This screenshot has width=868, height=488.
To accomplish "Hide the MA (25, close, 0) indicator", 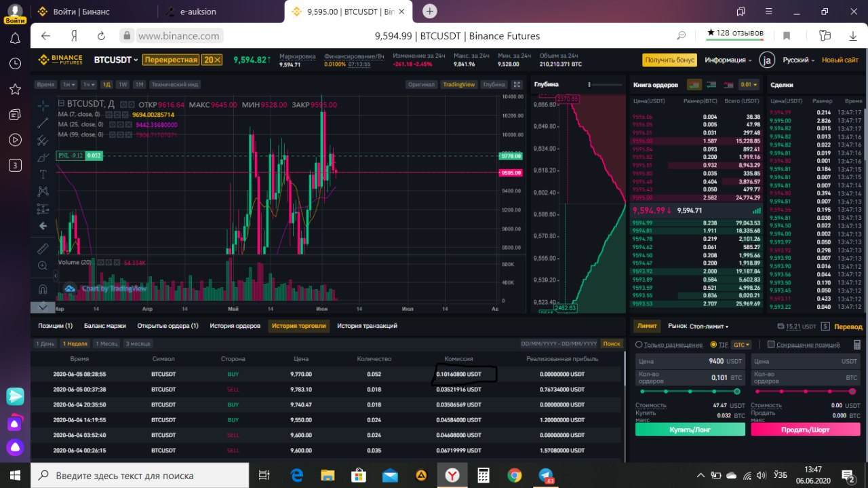I will point(113,125).
